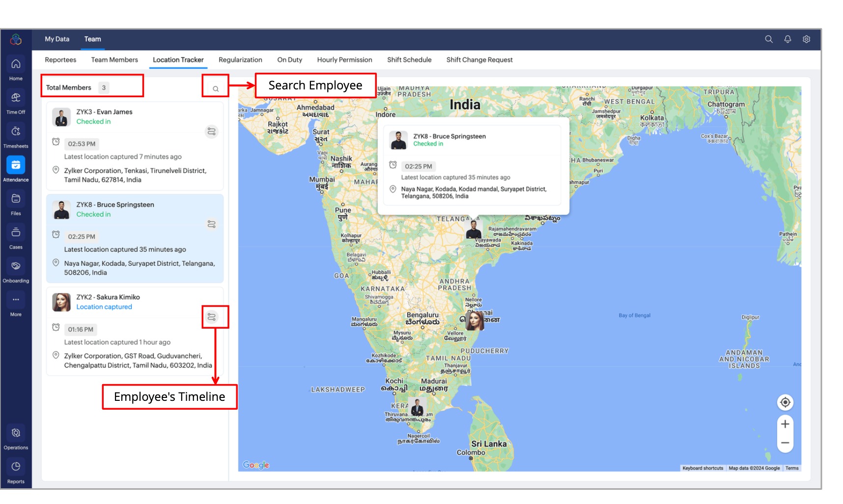Open Time Off in the sidebar

click(x=16, y=98)
